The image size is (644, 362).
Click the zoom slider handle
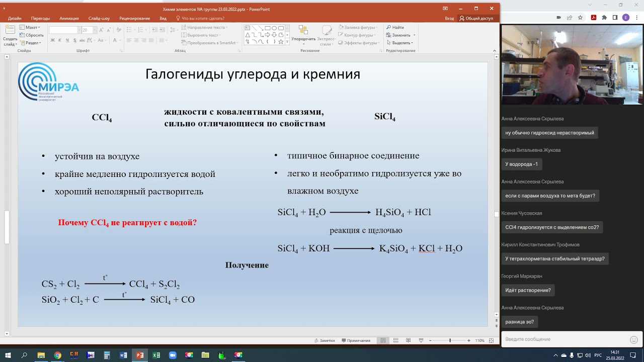[450, 340]
